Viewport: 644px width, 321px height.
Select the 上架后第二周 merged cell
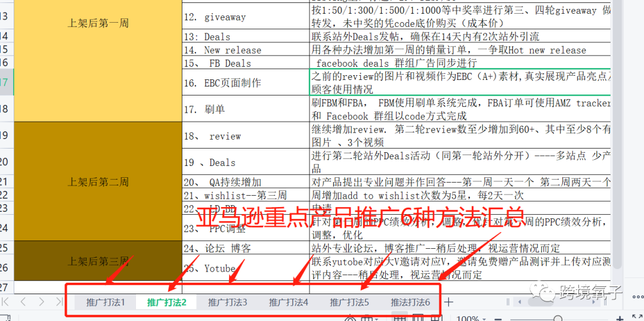(x=98, y=181)
